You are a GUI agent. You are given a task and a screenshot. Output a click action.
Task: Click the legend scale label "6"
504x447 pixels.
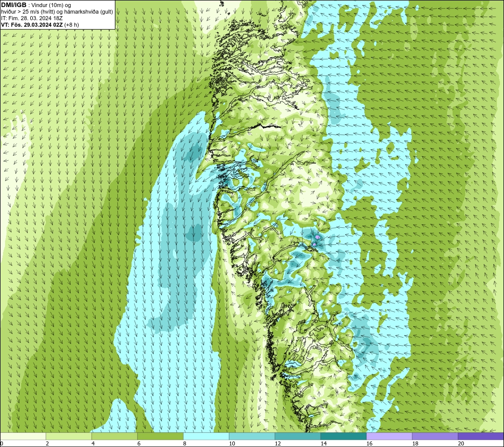coord(139,443)
